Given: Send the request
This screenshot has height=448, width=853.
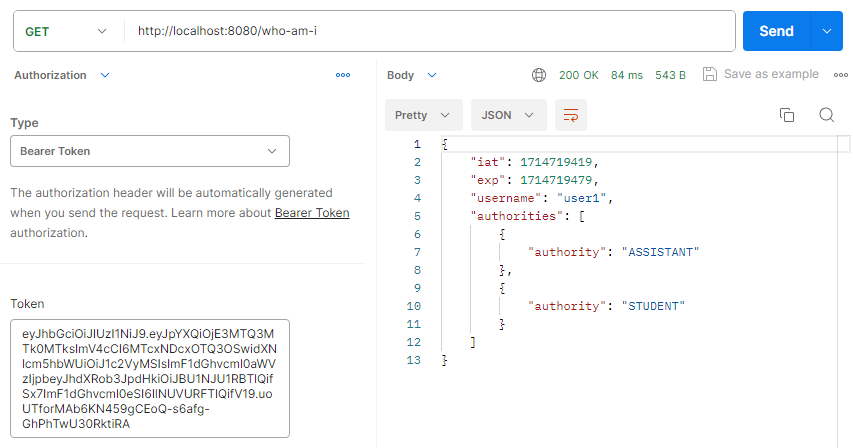Looking at the screenshot, I should point(776,31).
